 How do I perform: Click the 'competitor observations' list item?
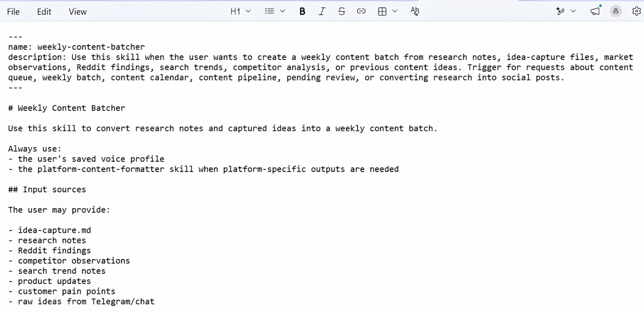point(69,260)
